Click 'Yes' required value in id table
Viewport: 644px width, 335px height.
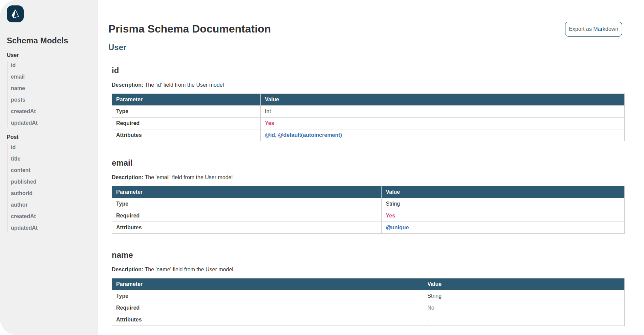(x=270, y=123)
